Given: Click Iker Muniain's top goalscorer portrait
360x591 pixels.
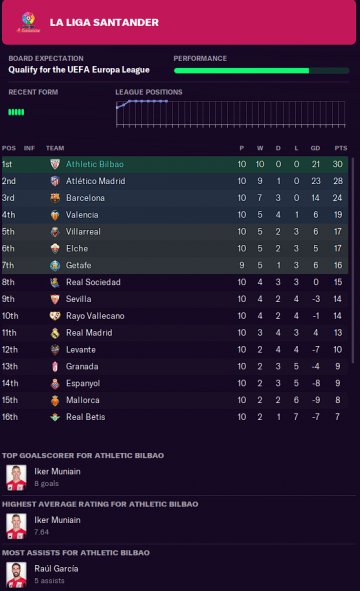Looking at the screenshot, I should click(16, 477).
